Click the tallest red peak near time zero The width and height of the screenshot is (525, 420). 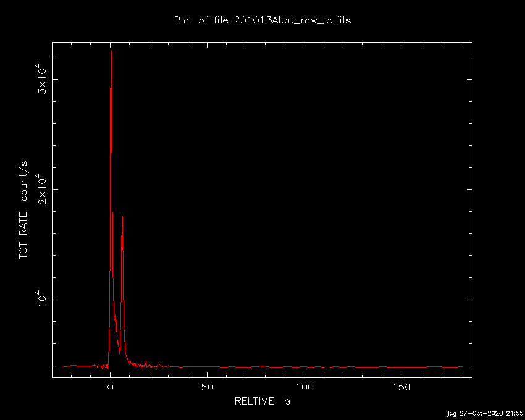point(111,51)
